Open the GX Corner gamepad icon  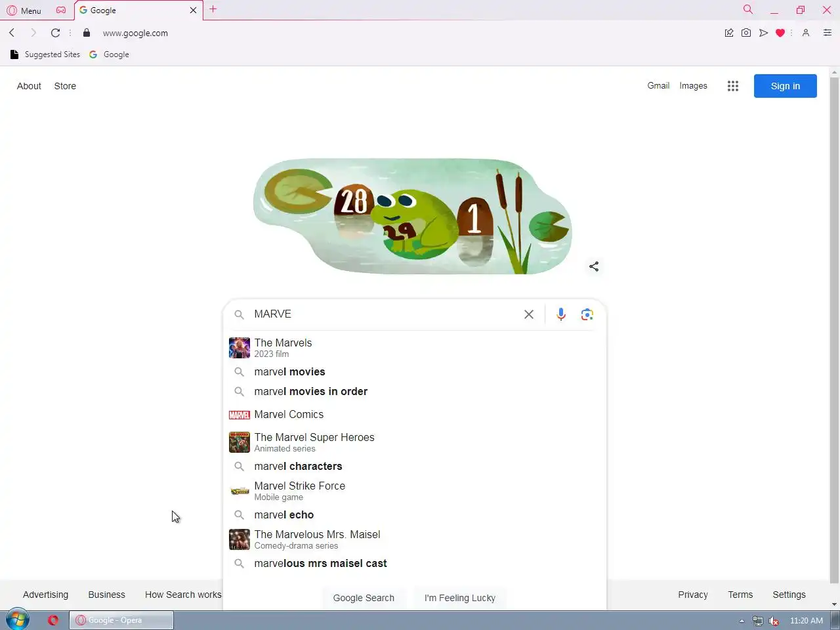(61, 10)
